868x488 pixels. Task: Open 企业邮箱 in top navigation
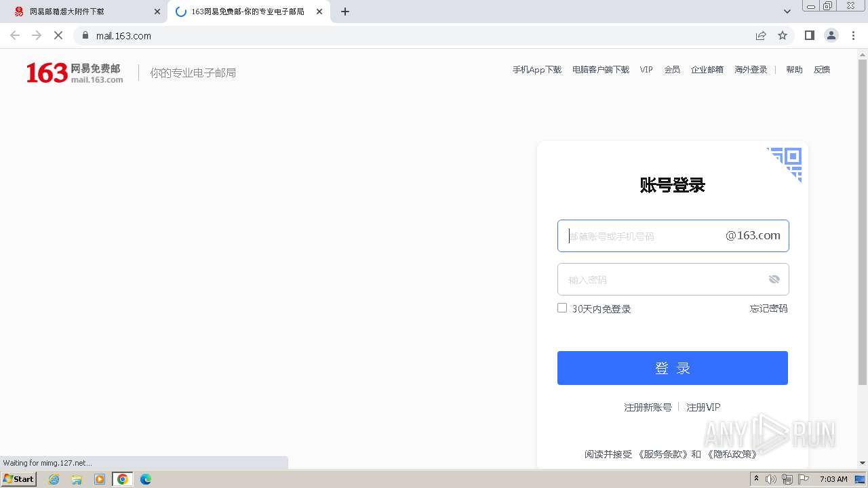(x=707, y=70)
